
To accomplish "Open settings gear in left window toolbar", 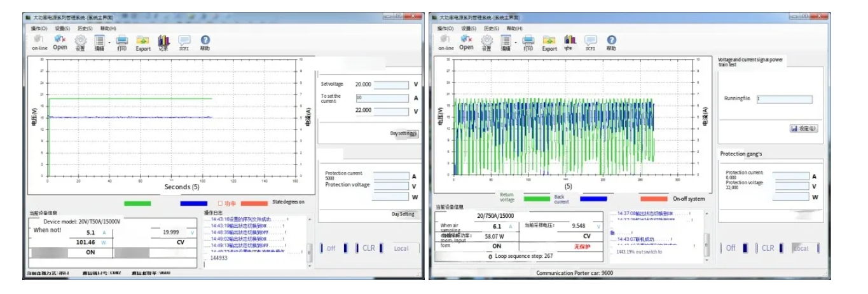I will [80, 41].
